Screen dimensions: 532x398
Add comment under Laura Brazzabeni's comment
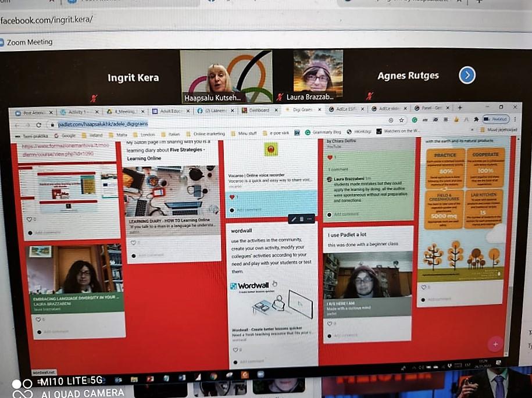click(346, 214)
